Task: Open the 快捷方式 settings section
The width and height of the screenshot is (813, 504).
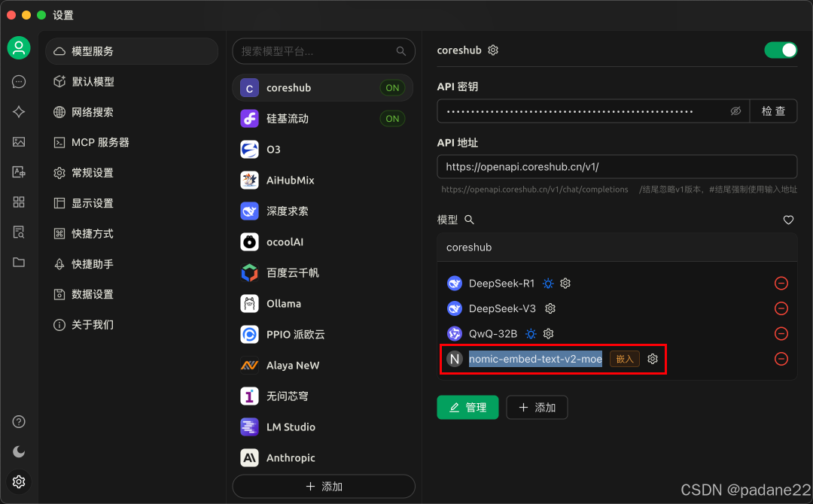Action: pyautogui.click(x=132, y=234)
